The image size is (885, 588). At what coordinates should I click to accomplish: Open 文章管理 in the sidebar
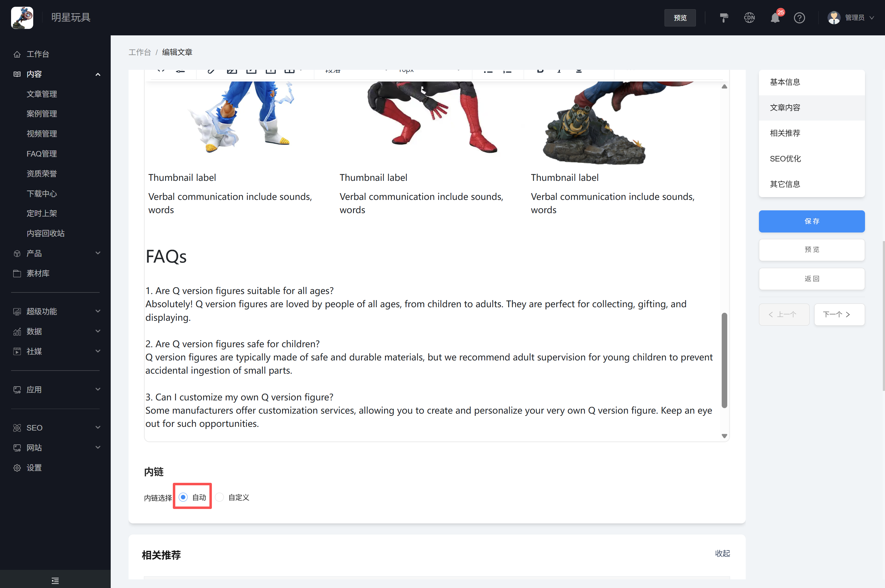[x=42, y=94]
